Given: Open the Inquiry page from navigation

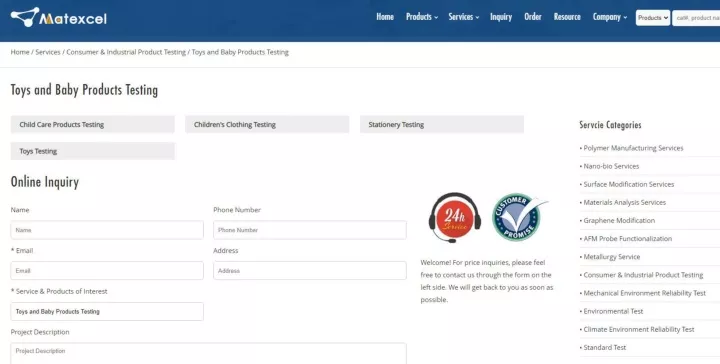Looking at the screenshot, I should (501, 17).
